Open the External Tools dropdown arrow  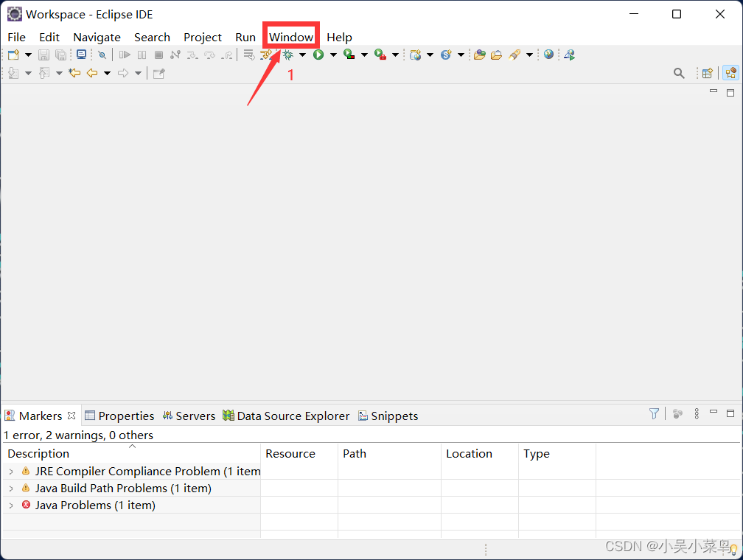tap(395, 55)
